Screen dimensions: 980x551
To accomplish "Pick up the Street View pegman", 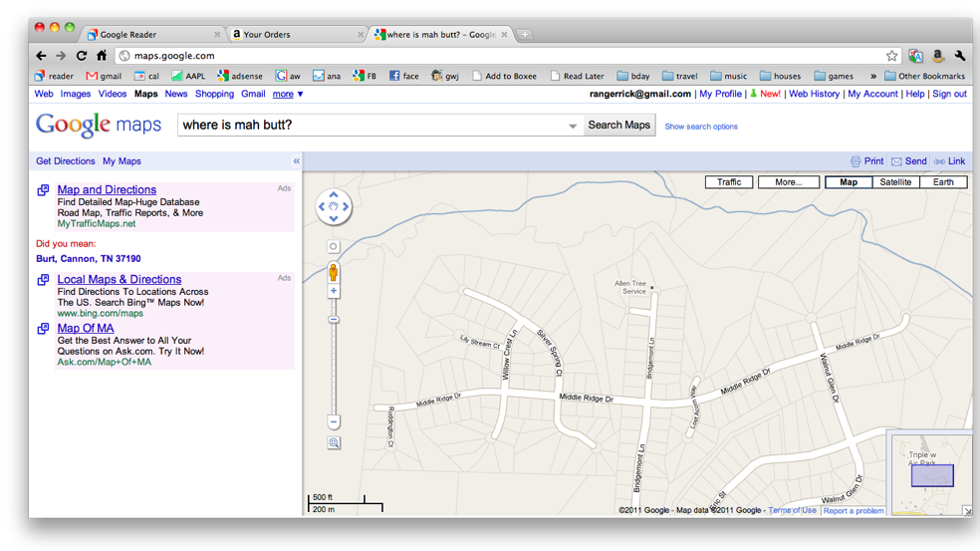I will pos(333,272).
